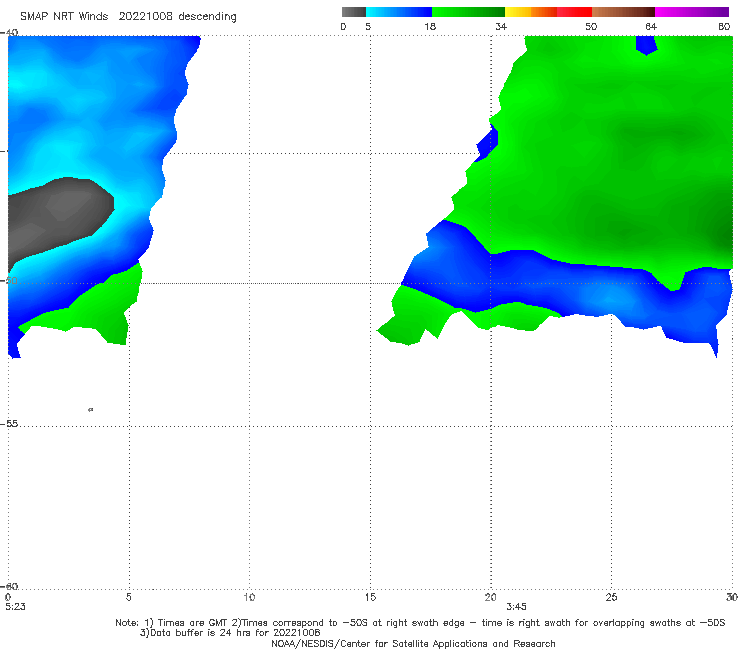Screen dimensions: 740x650
Task: Click the date '20221008' in the title
Action: (x=146, y=17)
